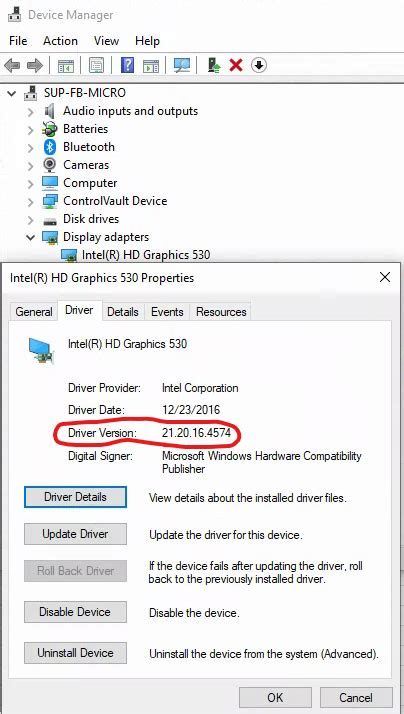
Task: Switch to the Events tab
Action: tap(167, 312)
